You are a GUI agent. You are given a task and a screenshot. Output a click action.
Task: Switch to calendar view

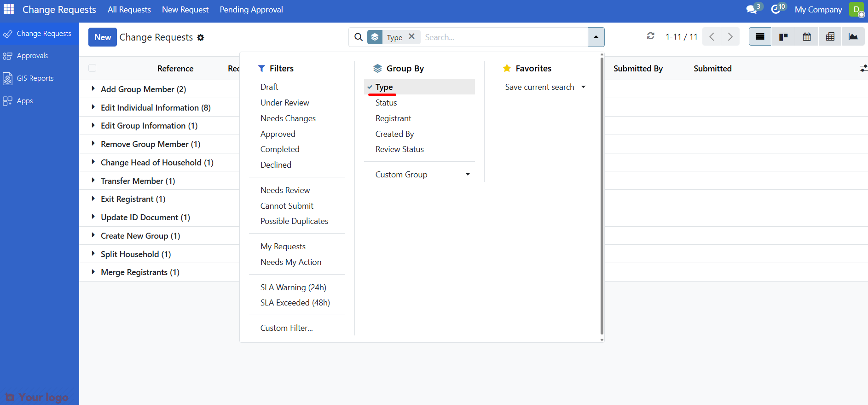807,37
